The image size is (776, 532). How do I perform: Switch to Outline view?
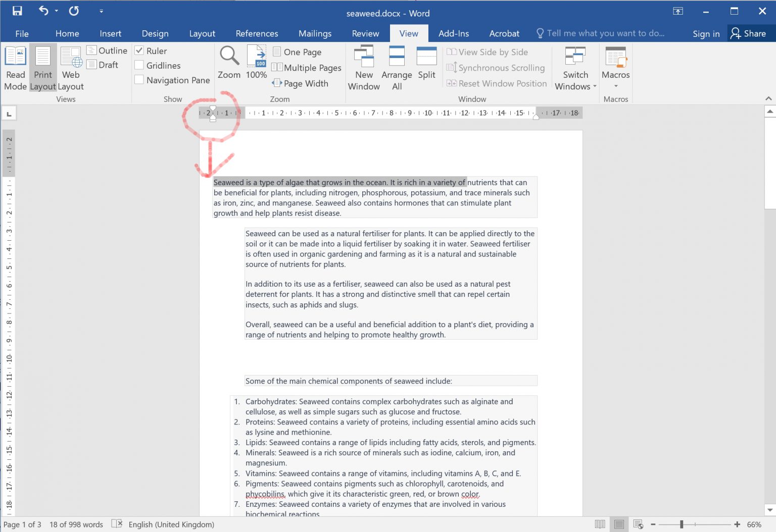click(x=107, y=50)
